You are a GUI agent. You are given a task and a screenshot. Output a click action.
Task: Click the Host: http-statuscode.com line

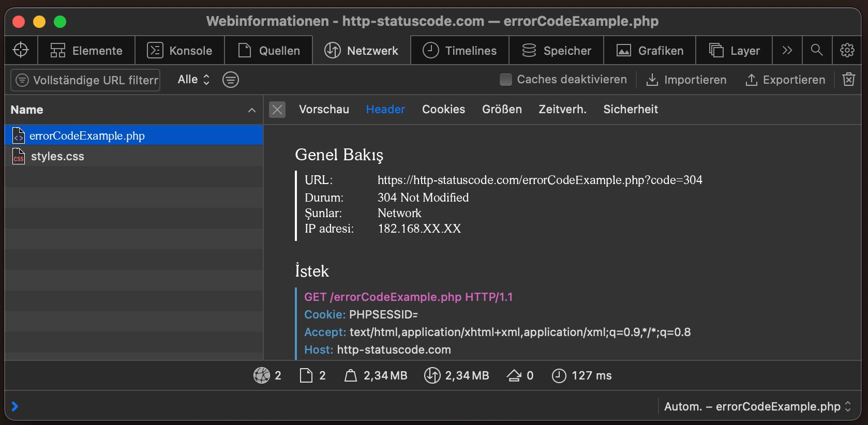point(378,350)
